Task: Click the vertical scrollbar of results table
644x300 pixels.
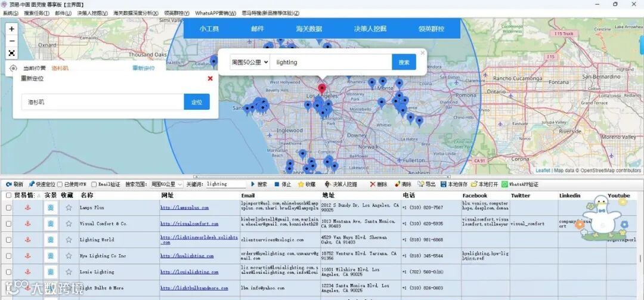Action: click(x=640, y=258)
